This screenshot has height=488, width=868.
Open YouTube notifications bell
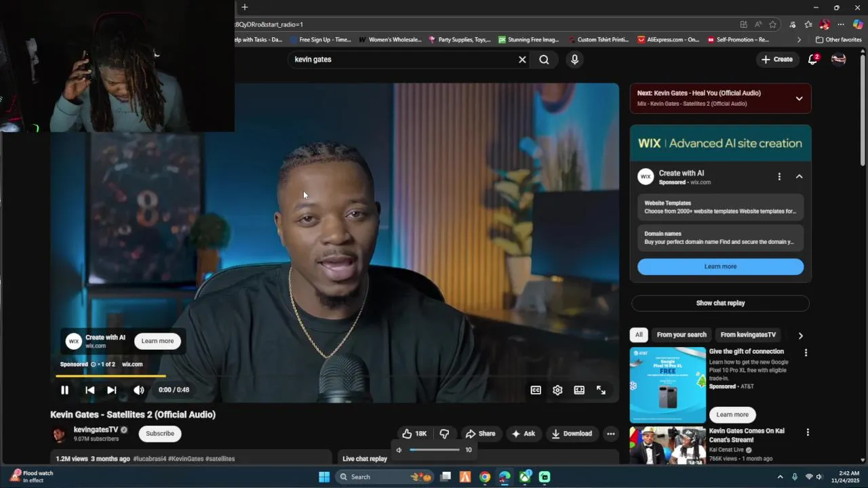(x=812, y=60)
